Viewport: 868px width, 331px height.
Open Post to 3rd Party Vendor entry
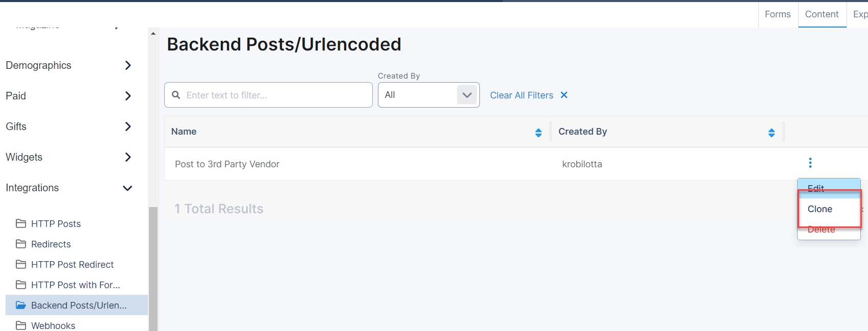click(x=227, y=164)
